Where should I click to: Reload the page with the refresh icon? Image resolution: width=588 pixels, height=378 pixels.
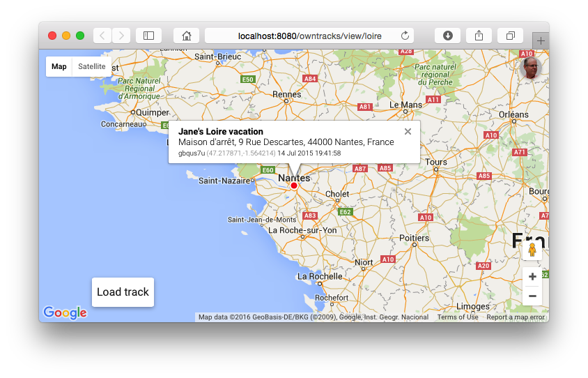coord(405,36)
